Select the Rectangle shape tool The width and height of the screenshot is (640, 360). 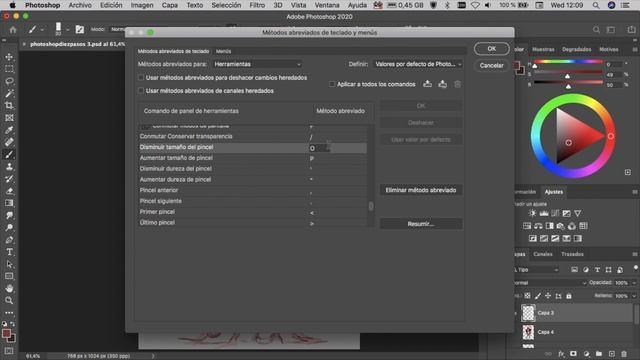(9, 276)
